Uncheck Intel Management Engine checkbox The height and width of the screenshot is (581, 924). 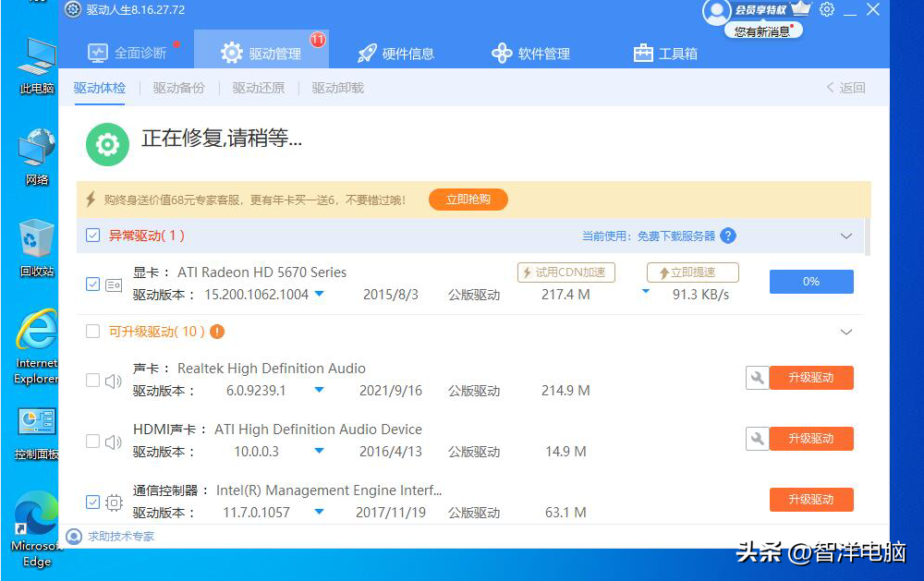(x=92, y=502)
